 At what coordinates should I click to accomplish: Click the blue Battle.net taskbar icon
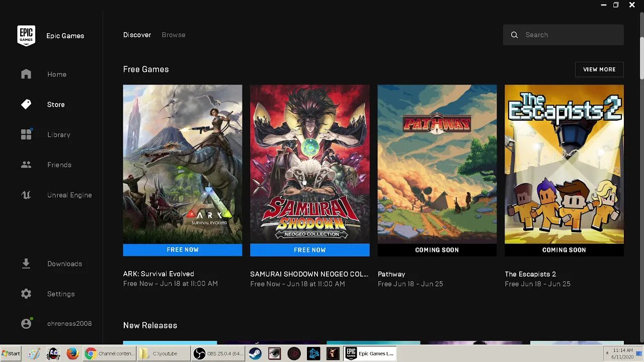tap(313, 353)
